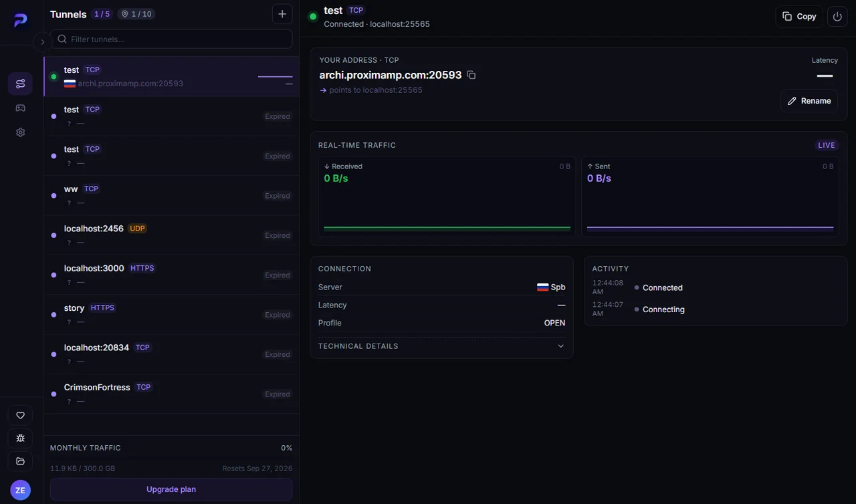Click the OPEN profile value

(554, 323)
